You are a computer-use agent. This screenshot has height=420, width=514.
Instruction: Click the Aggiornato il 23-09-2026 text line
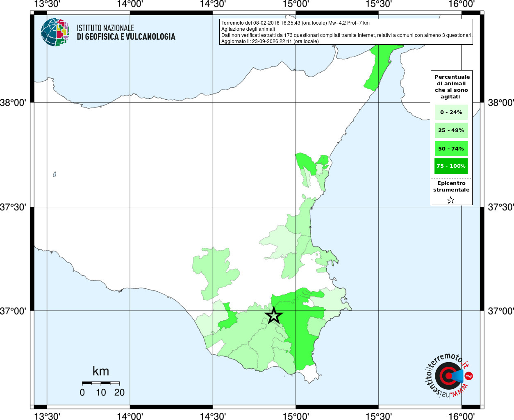click(x=270, y=41)
